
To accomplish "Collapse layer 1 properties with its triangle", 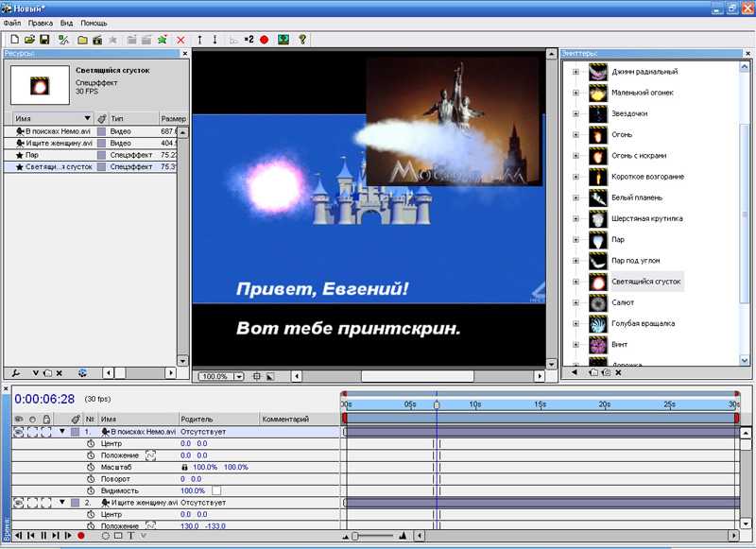I will (x=62, y=432).
